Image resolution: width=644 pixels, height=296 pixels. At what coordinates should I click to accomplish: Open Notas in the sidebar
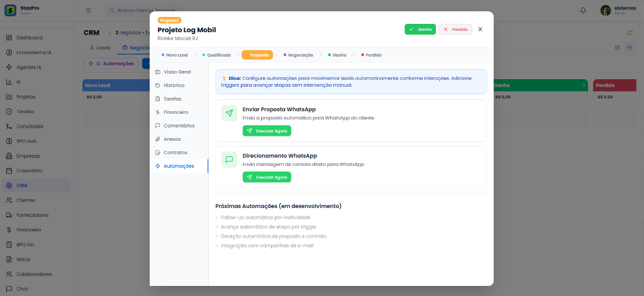point(36,260)
